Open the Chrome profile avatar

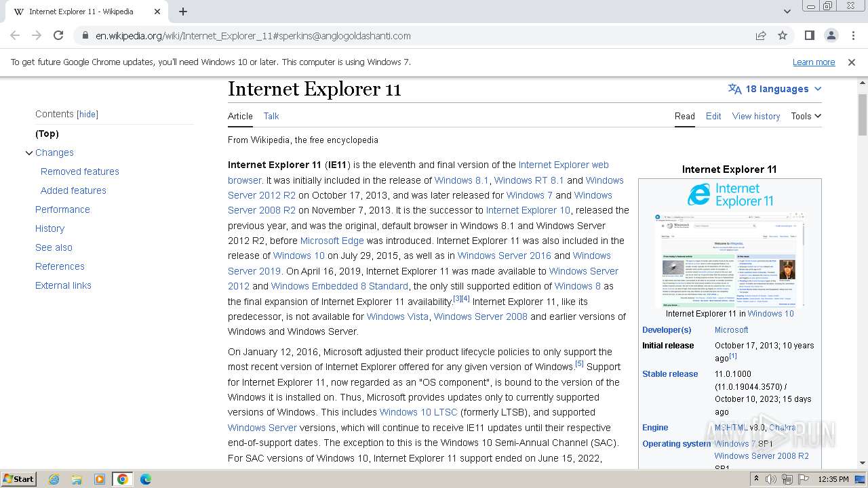click(x=831, y=36)
